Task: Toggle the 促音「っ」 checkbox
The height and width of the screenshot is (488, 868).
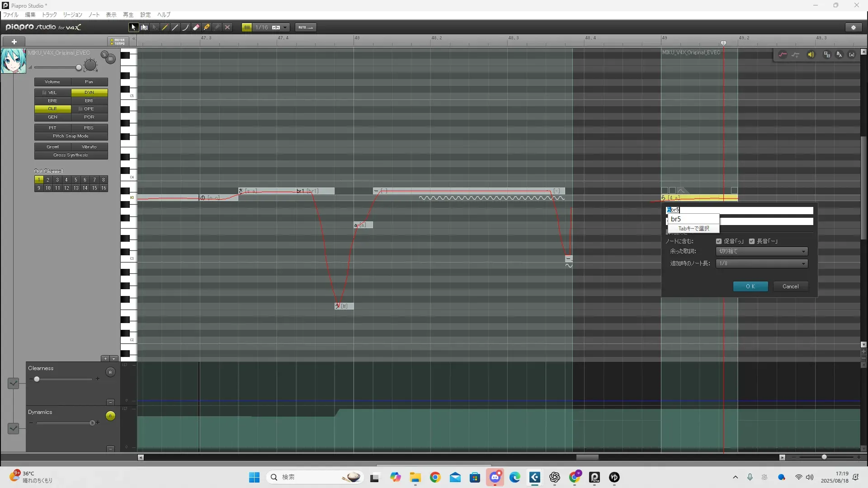Action: [719, 241]
